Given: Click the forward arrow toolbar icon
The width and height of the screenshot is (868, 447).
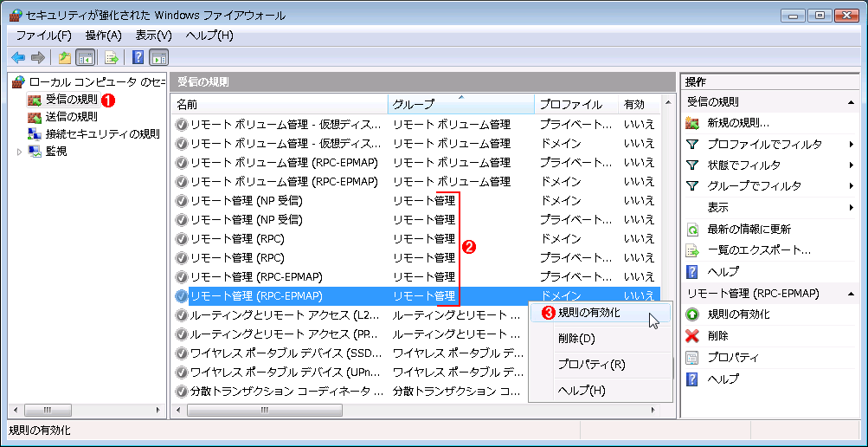Looking at the screenshot, I should click(37, 57).
